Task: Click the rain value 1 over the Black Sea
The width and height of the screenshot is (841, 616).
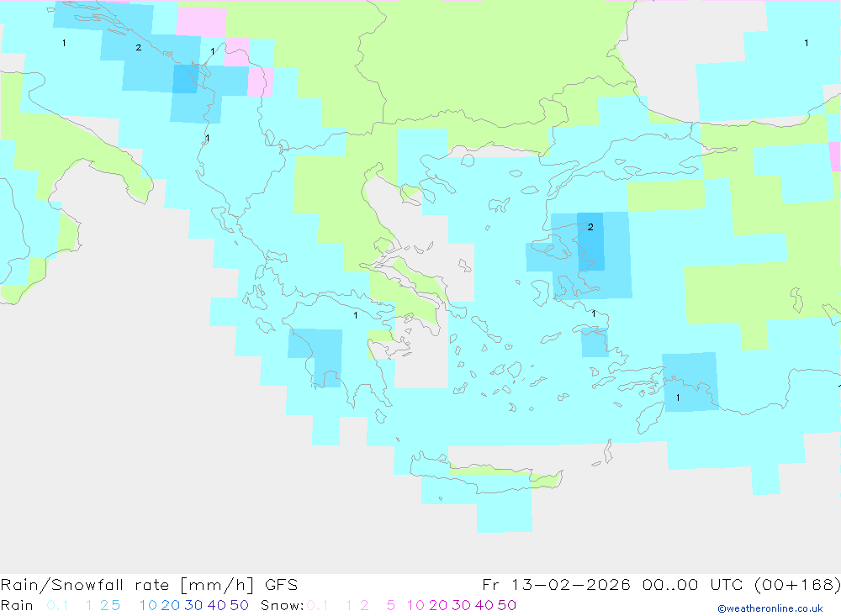Action: tap(807, 43)
